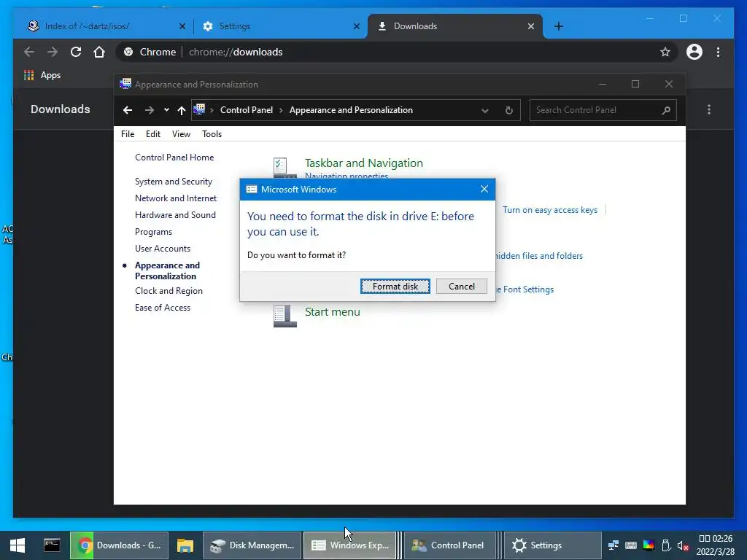Image resolution: width=747 pixels, height=560 pixels.
Task: Click the muted volume tray icon
Action: point(683,545)
